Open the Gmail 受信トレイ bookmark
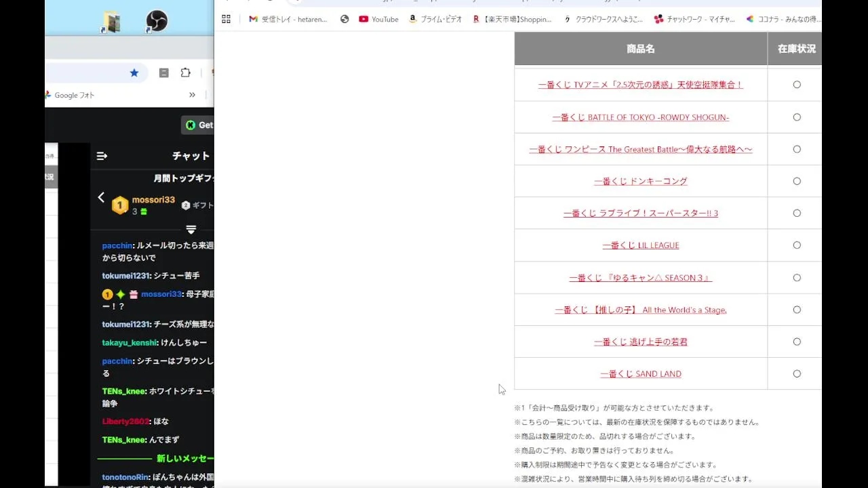The height and width of the screenshot is (488, 868). point(288,19)
